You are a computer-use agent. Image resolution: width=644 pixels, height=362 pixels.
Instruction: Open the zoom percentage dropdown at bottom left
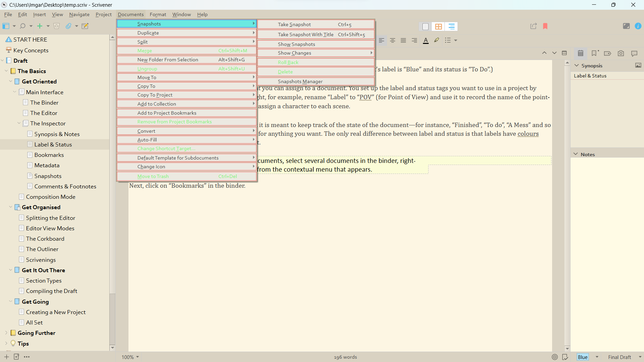(130, 357)
